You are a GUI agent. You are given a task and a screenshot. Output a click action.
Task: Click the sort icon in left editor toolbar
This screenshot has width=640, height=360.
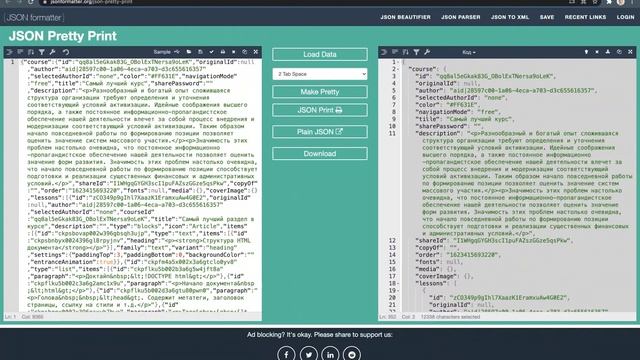pyautogui.click(x=31, y=52)
